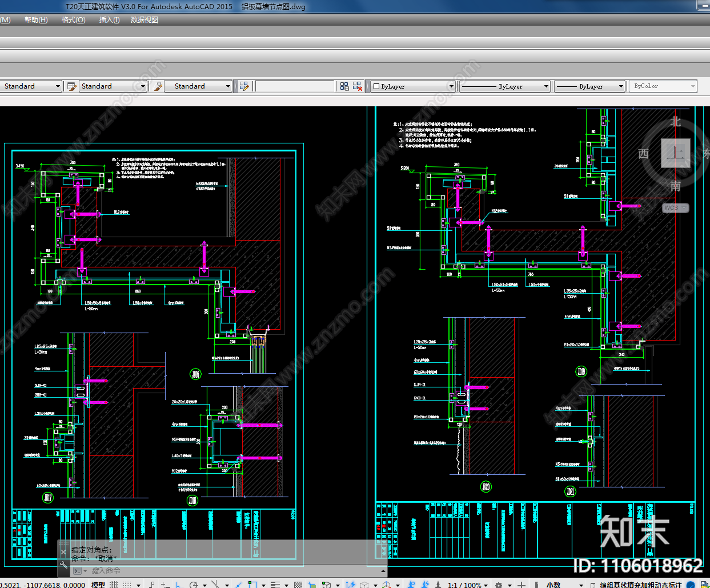The image size is (710, 588).
Task: Open the 帮助(H) help menu
Action: click(36, 20)
